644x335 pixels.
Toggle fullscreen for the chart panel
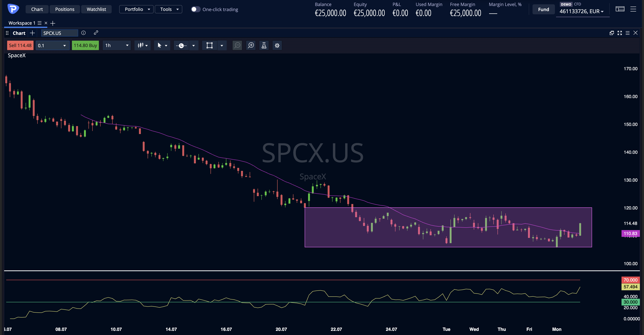620,33
